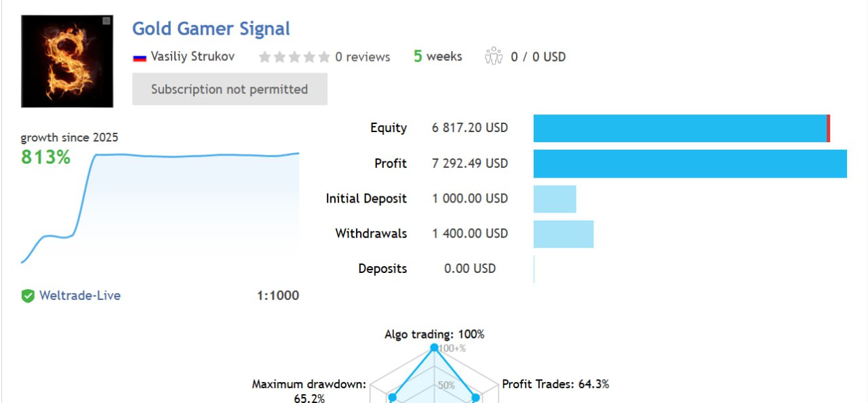Click the Russian flag icon beside the author
Screen dimensions: 868x403
tap(140, 58)
